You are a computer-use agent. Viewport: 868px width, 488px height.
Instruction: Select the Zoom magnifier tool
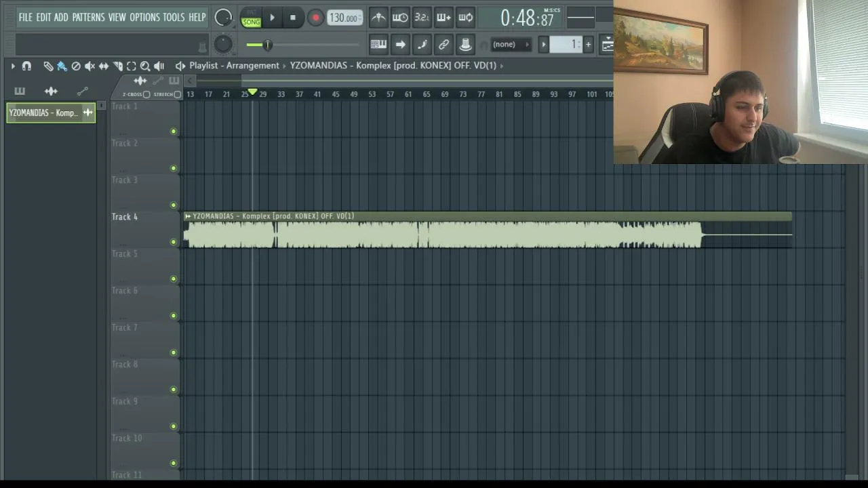145,66
